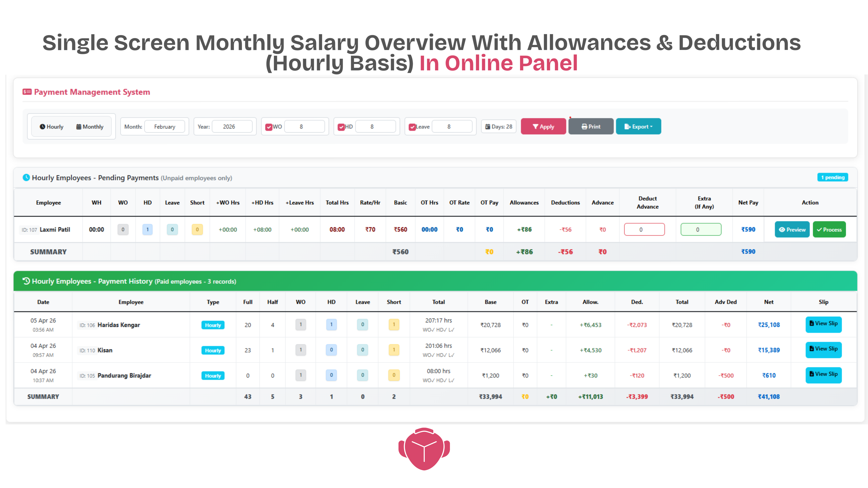Screen dimensions: 868x488
Task: Click the Hourly type badge for Haridas Kengar
Action: [x=213, y=325]
